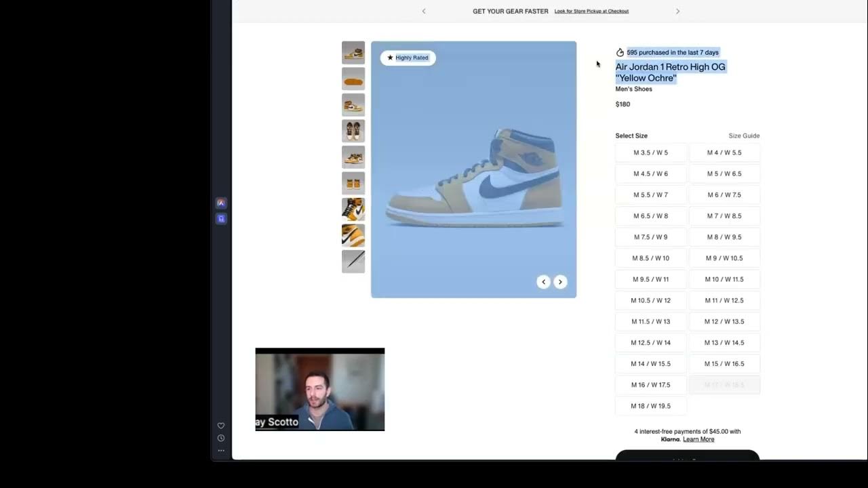Open the three-dots more menu in sidebar
This screenshot has width=868, height=488.
click(221, 450)
